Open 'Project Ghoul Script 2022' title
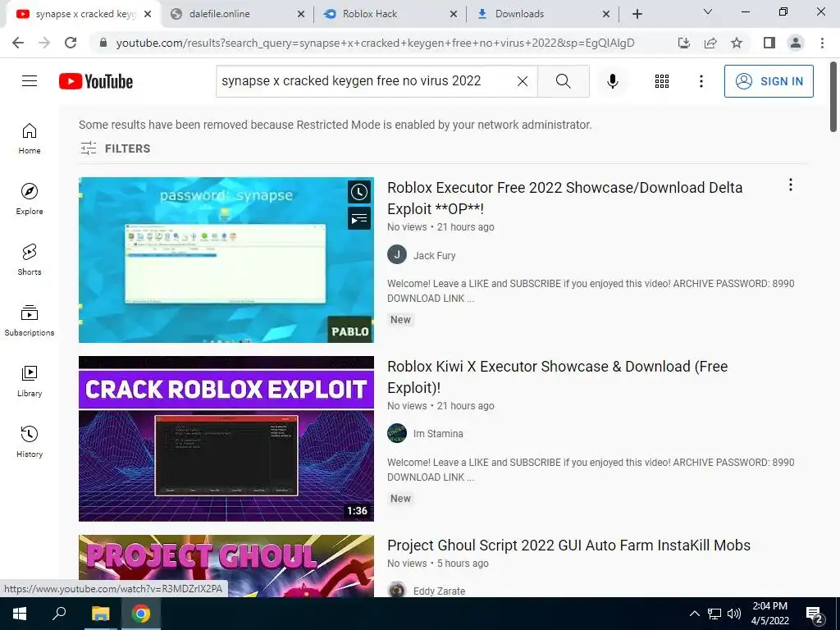Image resolution: width=840 pixels, height=630 pixels. [x=568, y=546]
